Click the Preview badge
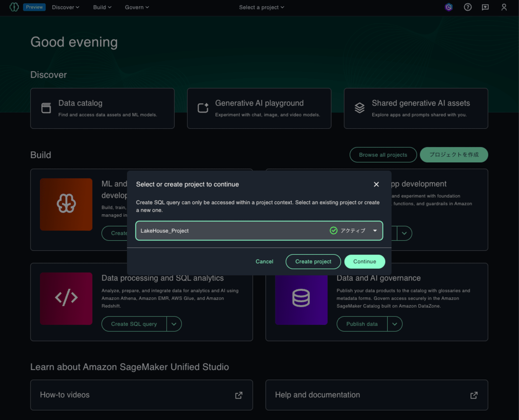Viewport: 519px width, 420px height. click(34, 7)
